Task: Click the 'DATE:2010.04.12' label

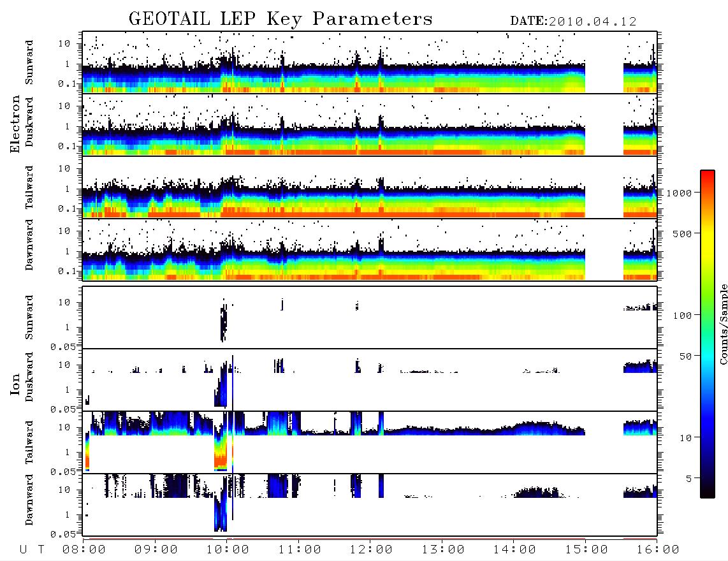Action: tap(573, 22)
